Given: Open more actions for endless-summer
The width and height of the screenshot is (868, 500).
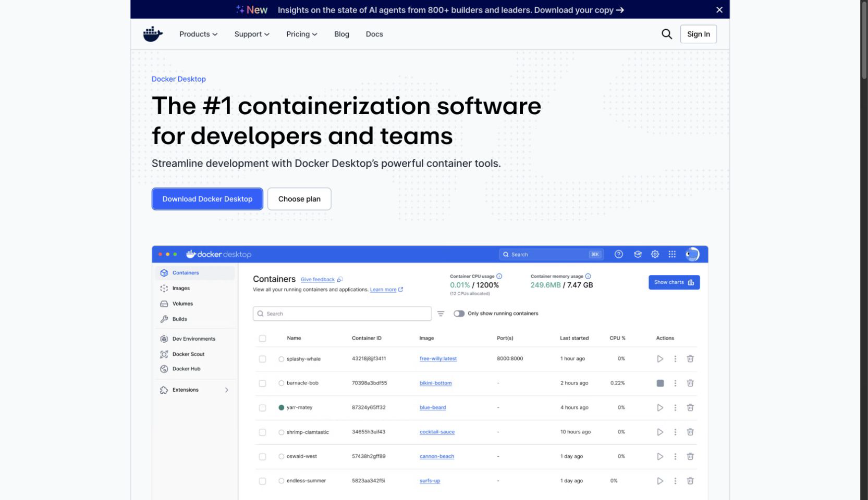Looking at the screenshot, I should click(675, 481).
